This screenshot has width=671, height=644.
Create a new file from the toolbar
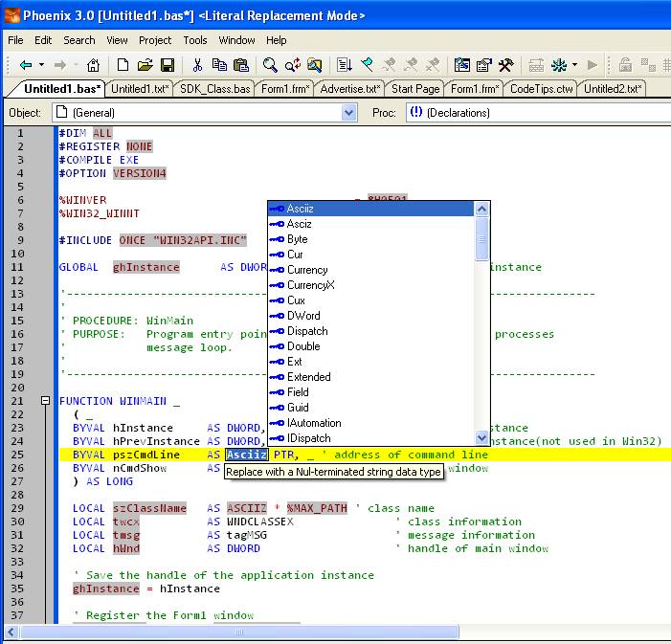click(x=123, y=65)
